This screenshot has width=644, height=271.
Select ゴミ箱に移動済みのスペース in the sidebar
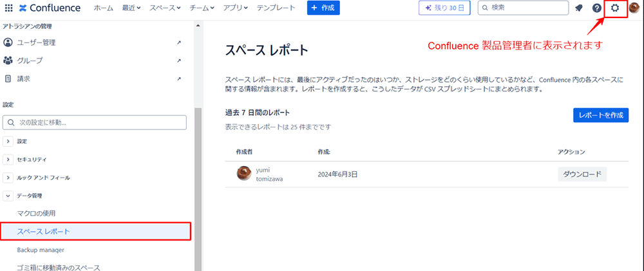click(59, 268)
